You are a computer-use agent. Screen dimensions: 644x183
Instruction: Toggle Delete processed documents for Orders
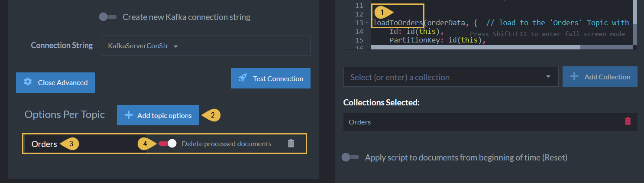click(167, 144)
